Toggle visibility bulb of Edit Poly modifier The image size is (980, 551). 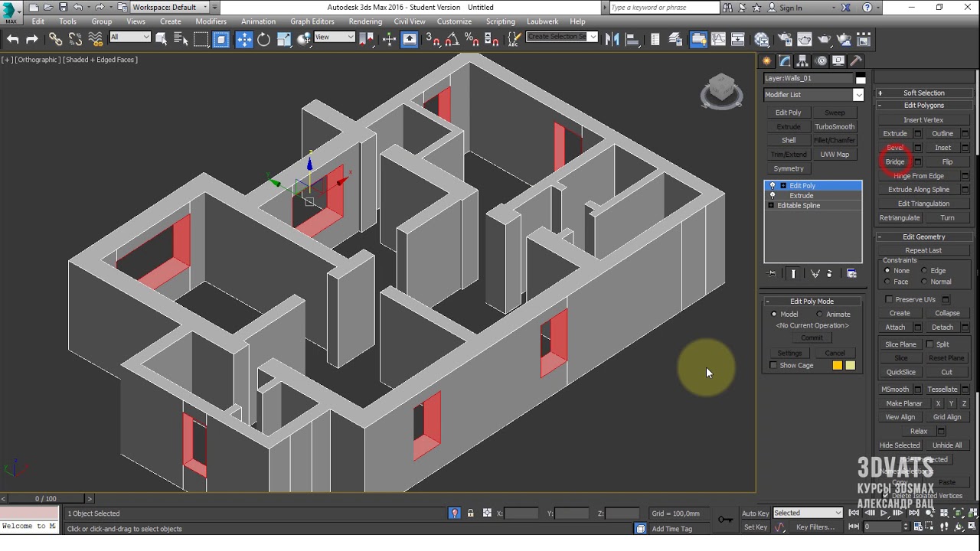click(772, 186)
